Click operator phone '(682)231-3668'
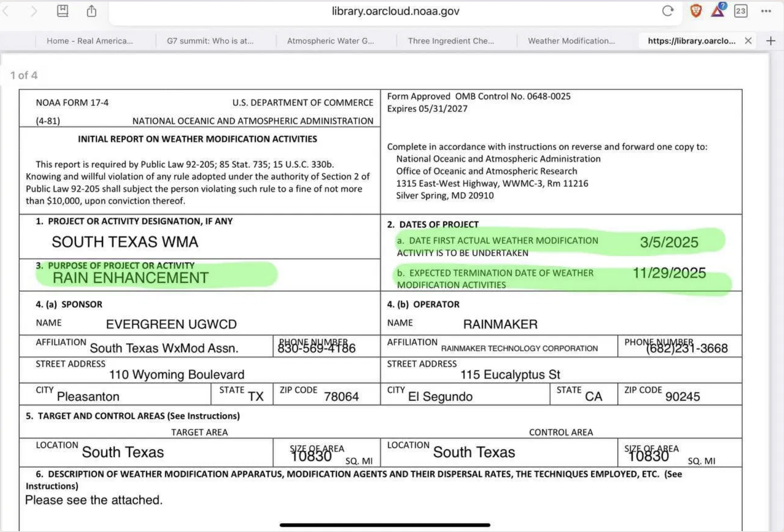The image size is (784, 532). 687,348
